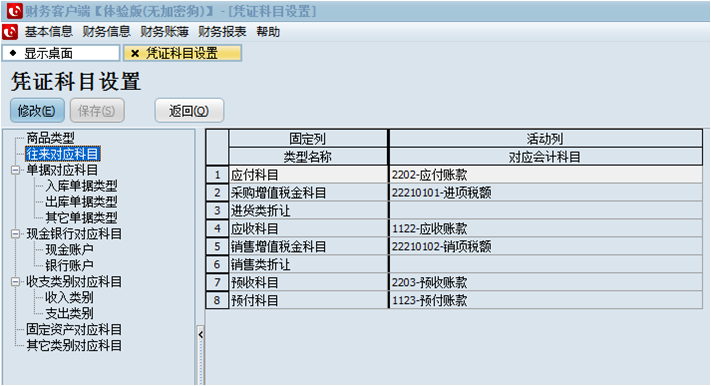Open the 帮助 menu
The height and width of the screenshot is (386, 711).
(x=268, y=32)
